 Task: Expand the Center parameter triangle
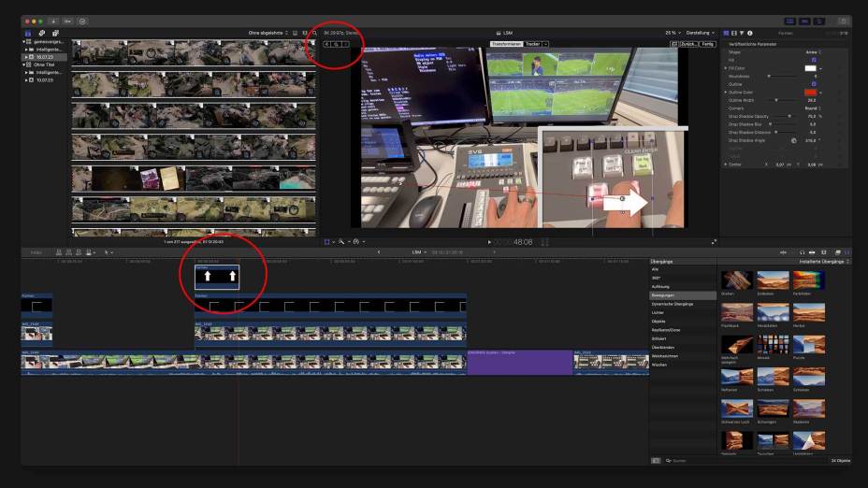click(x=726, y=165)
